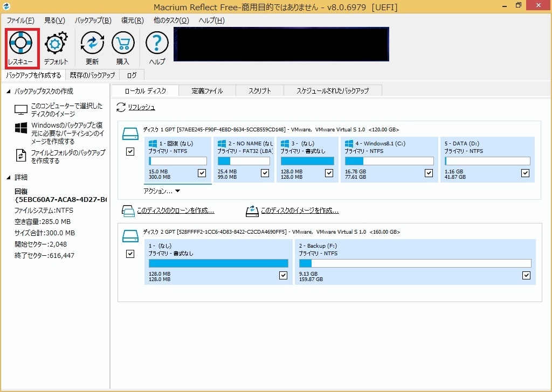Click the Windows flag on partition 3 (なし)

coord(285,143)
